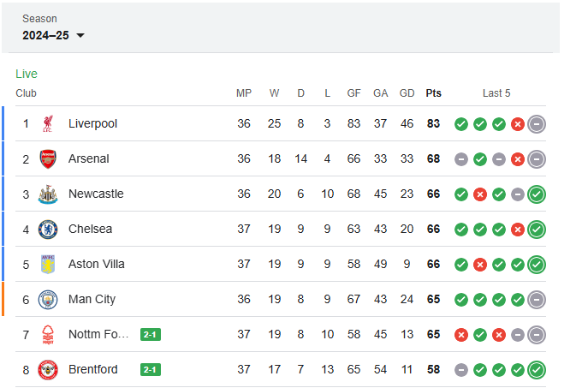Click the green Live label

[27, 74]
